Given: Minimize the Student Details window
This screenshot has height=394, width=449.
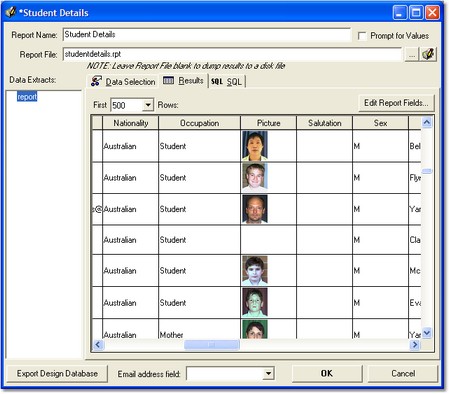Looking at the screenshot, I should [x=400, y=13].
